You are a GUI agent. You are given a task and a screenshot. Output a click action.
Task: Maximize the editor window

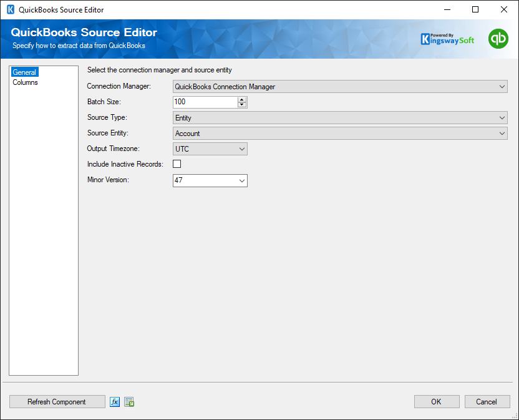[x=475, y=9]
